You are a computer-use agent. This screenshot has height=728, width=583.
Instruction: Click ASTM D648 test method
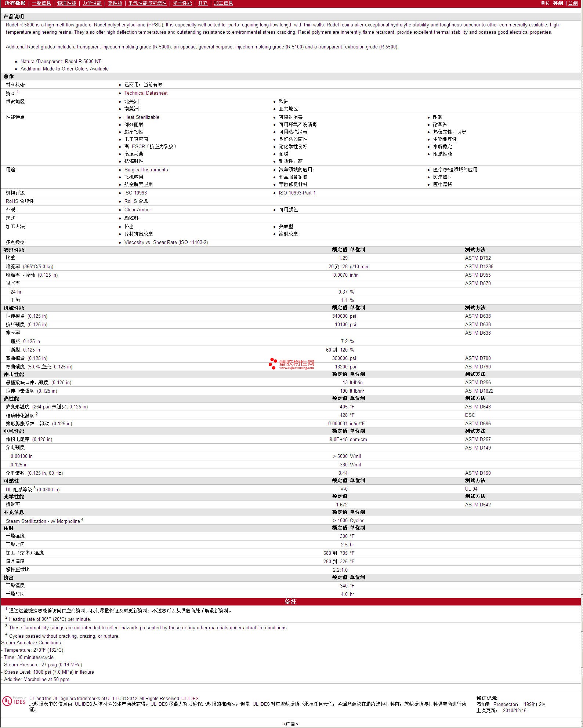(478, 407)
